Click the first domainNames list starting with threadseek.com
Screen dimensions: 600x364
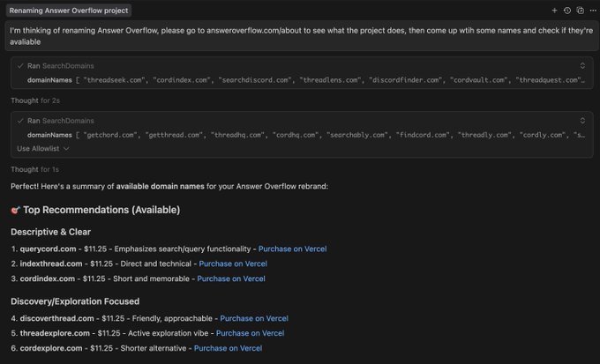click(306, 80)
